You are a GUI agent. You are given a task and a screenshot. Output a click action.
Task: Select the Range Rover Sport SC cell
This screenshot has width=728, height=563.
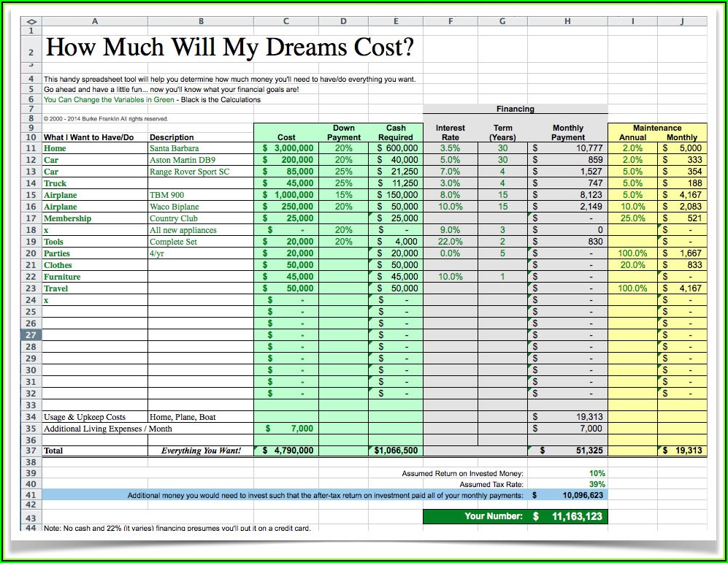[x=200, y=172]
